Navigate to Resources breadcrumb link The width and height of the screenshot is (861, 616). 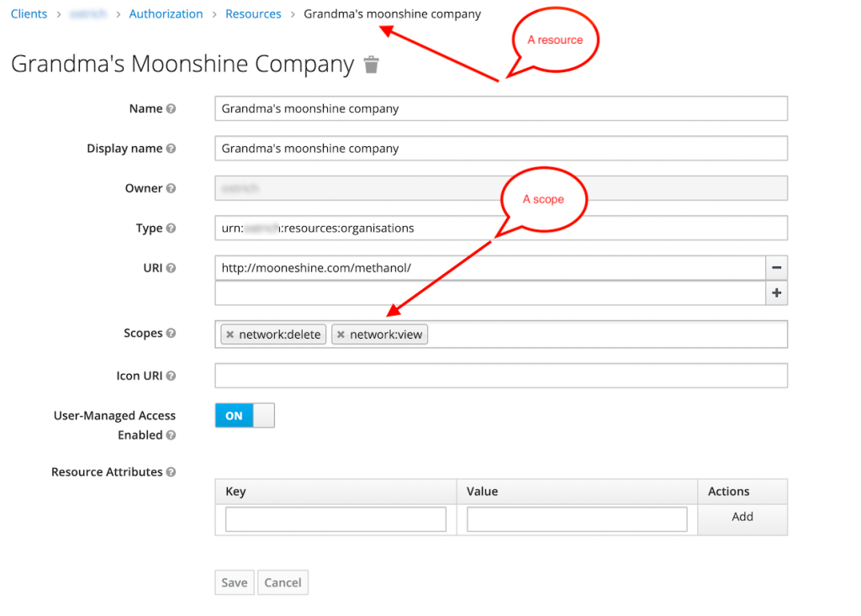253,14
